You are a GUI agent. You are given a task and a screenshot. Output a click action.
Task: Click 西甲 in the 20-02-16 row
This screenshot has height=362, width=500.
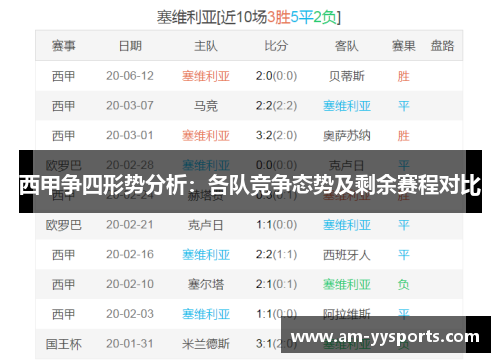pyautogui.click(x=63, y=255)
